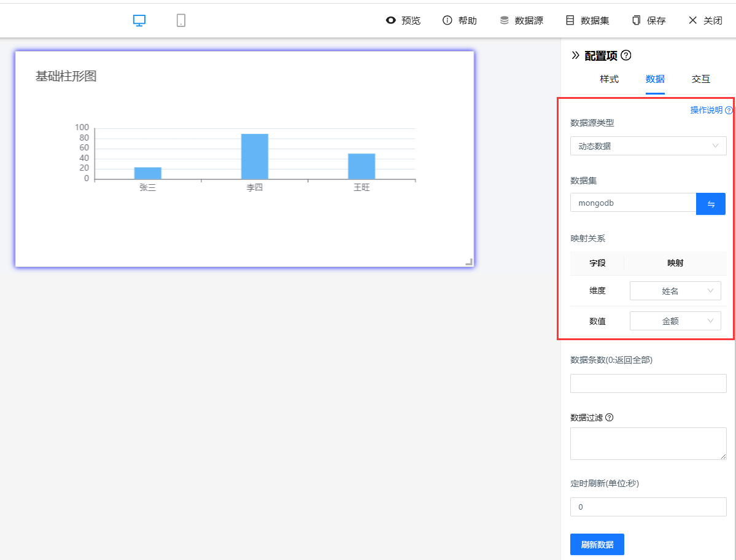The width and height of the screenshot is (736, 560).
Task: Click the blue swap dataset button
Action: tap(711, 204)
